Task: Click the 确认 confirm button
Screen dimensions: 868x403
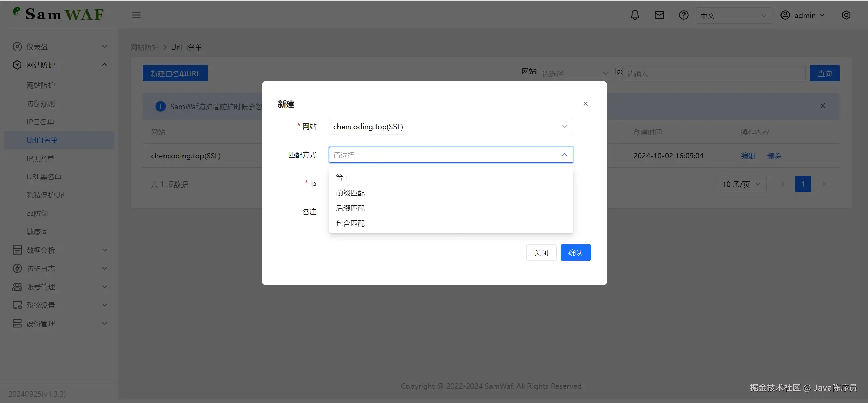Action: (x=575, y=253)
